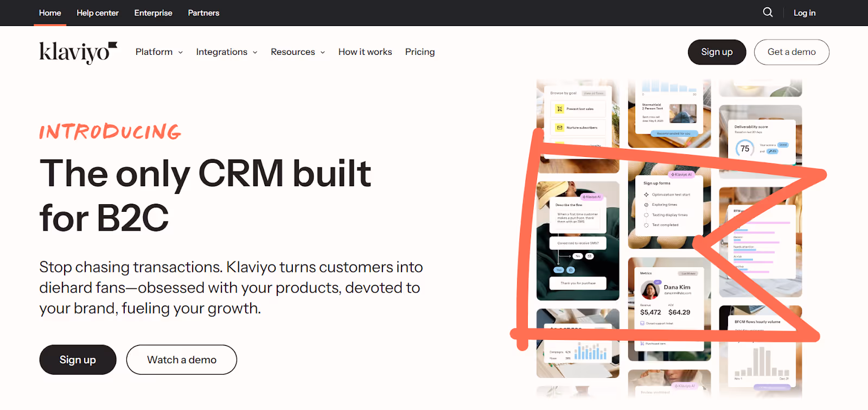Click Dana Kim's avatar photo
868x410 pixels.
pyautogui.click(x=650, y=290)
